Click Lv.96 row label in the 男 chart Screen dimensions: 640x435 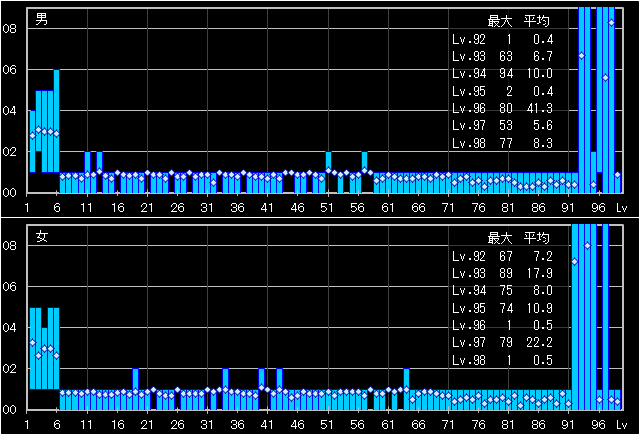click(x=469, y=109)
